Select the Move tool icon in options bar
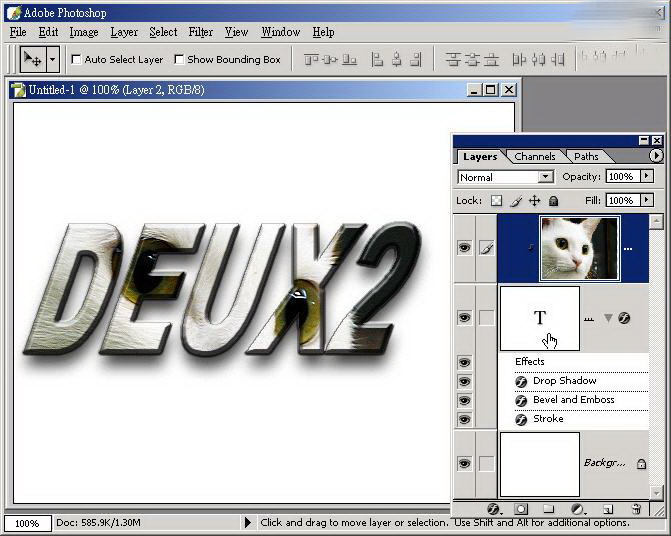This screenshot has height=536, width=671. 32,59
